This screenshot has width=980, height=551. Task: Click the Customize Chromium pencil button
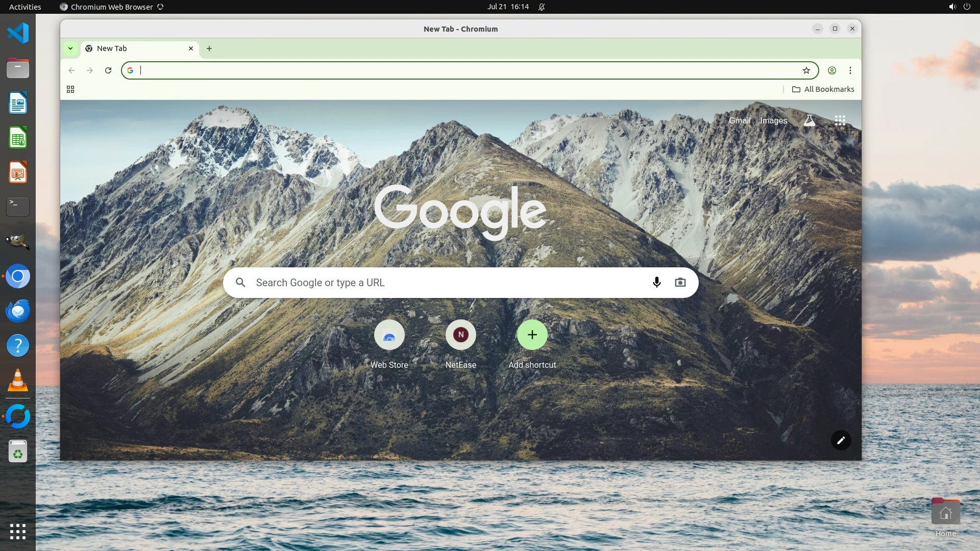(841, 440)
